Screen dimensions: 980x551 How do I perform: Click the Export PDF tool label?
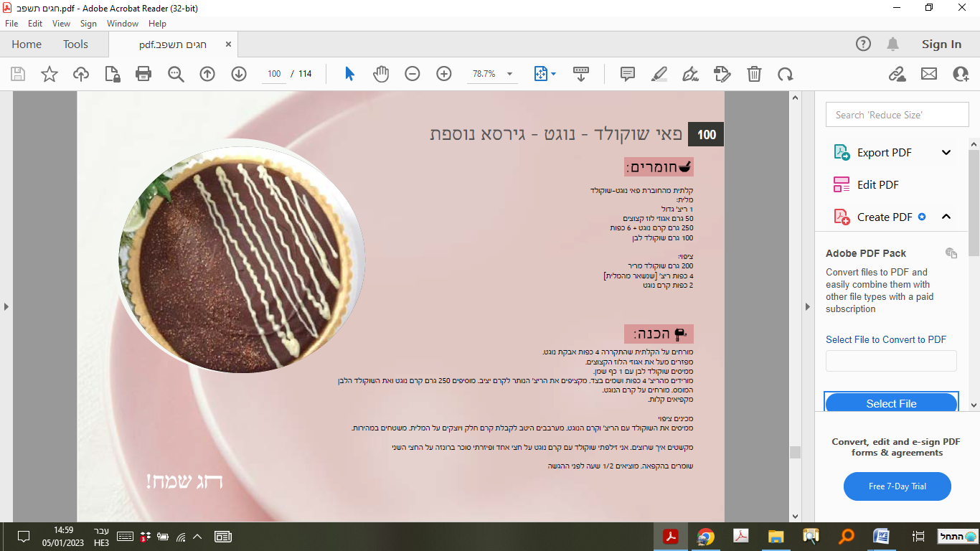[x=885, y=152]
